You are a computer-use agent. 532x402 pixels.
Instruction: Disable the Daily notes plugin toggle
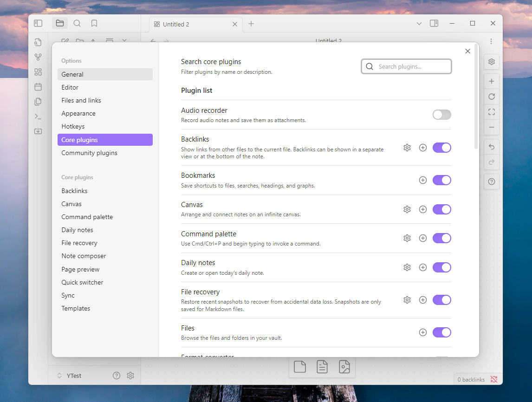[442, 267]
